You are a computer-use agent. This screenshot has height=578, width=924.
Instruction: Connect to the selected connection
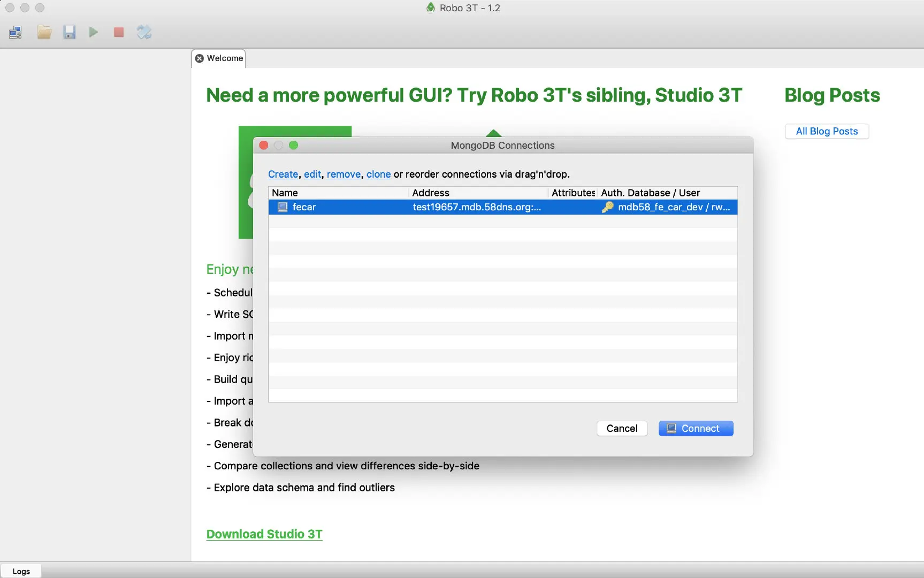[696, 428]
